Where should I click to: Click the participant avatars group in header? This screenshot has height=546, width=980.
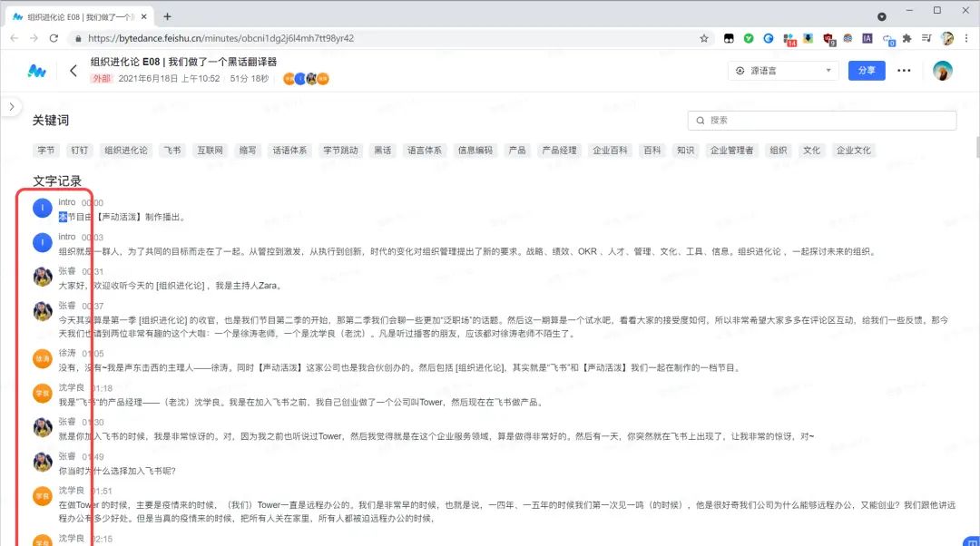(x=306, y=79)
